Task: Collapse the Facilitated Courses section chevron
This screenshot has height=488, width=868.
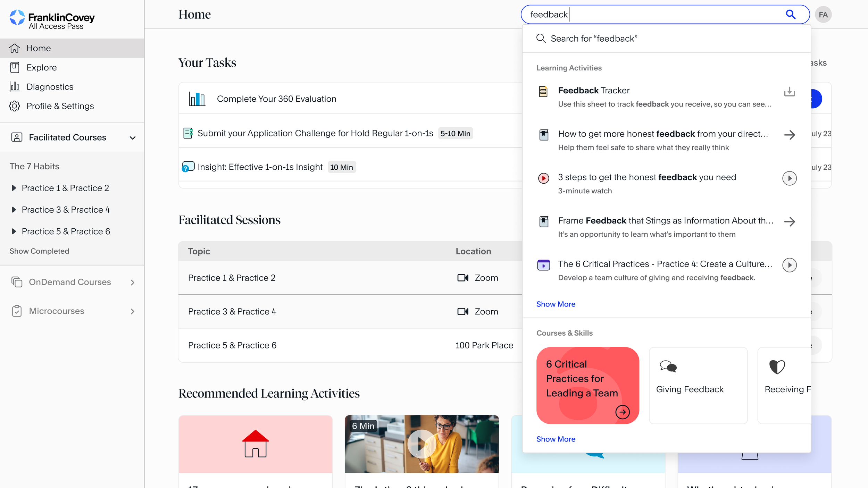Action: pos(132,138)
